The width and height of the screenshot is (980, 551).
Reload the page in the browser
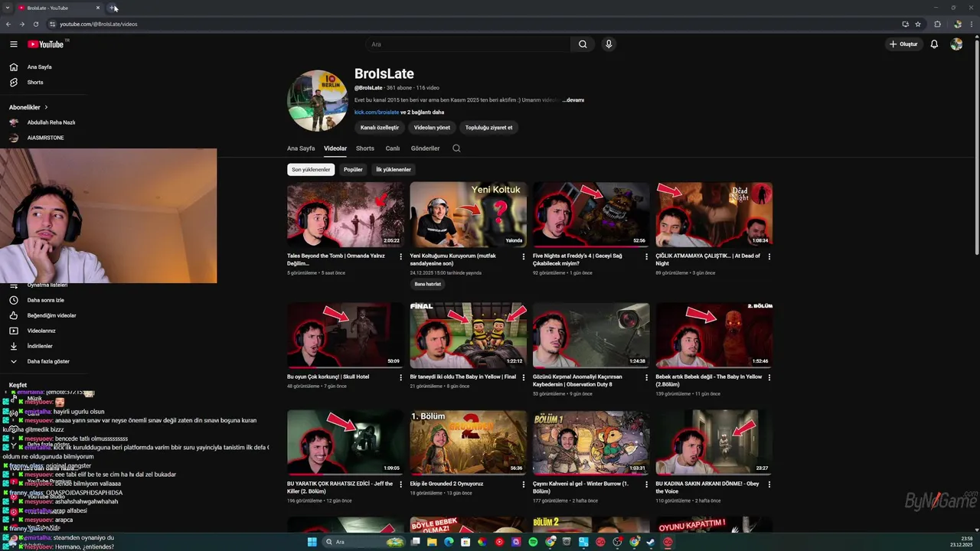36,24
